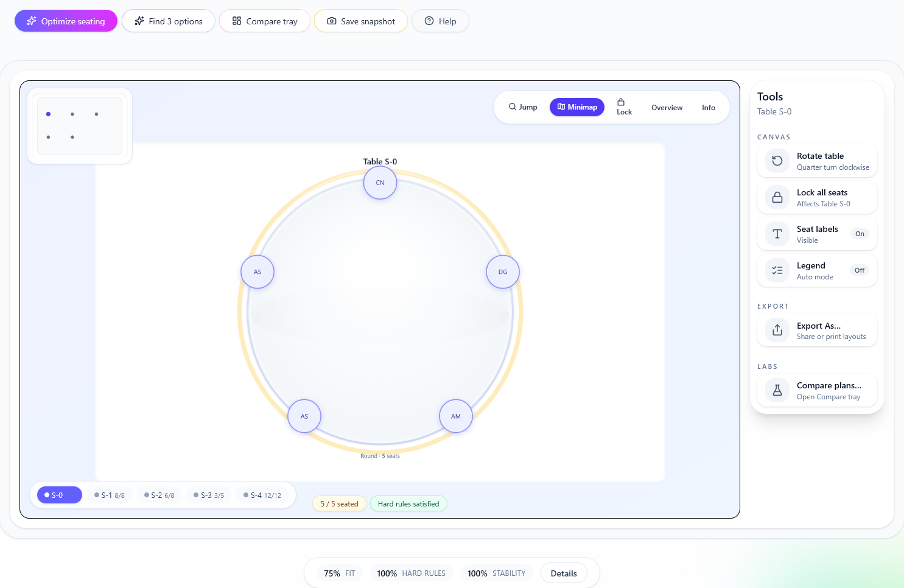Switch to Overview view
This screenshot has height=588, width=904.
point(667,108)
